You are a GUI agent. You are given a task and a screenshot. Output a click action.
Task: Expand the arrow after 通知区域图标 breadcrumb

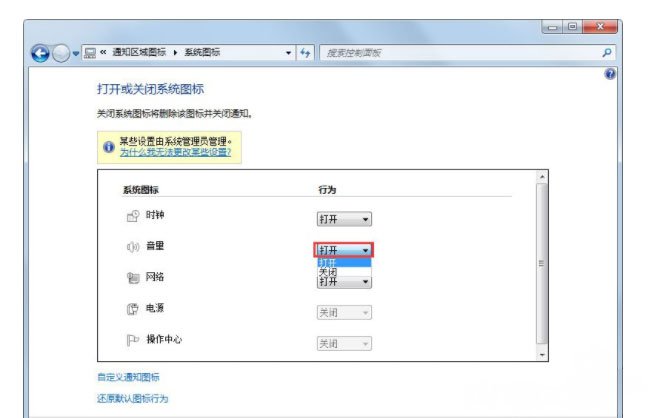[x=175, y=53]
